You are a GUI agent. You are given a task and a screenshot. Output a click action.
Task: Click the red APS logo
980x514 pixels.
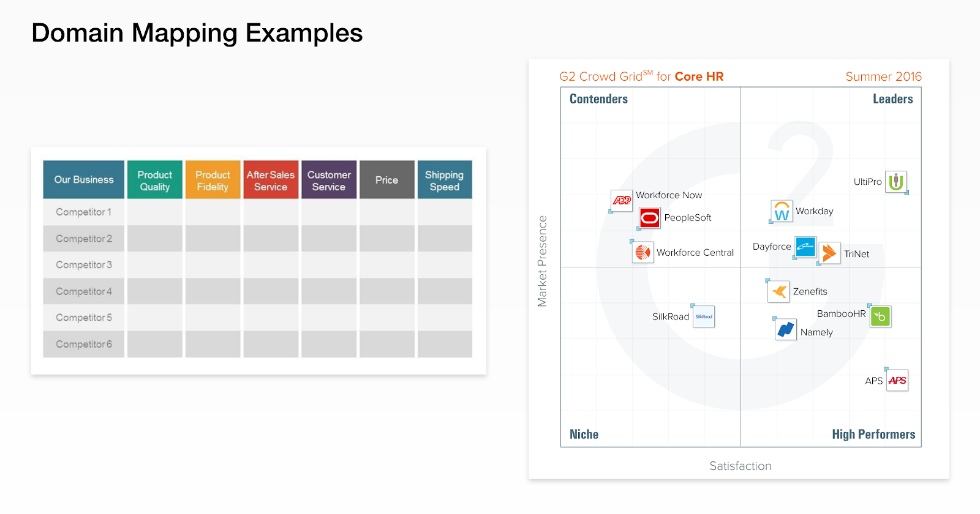click(x=897, y=380)
